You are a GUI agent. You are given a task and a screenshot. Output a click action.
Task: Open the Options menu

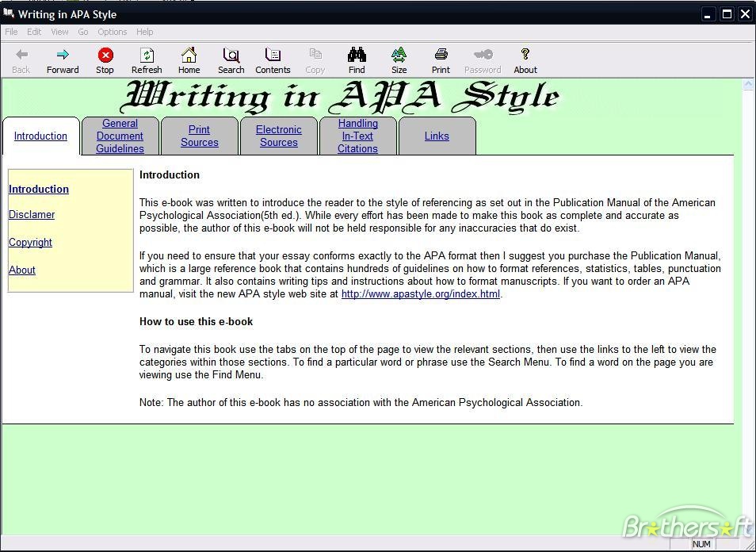[x=112, y=32]
